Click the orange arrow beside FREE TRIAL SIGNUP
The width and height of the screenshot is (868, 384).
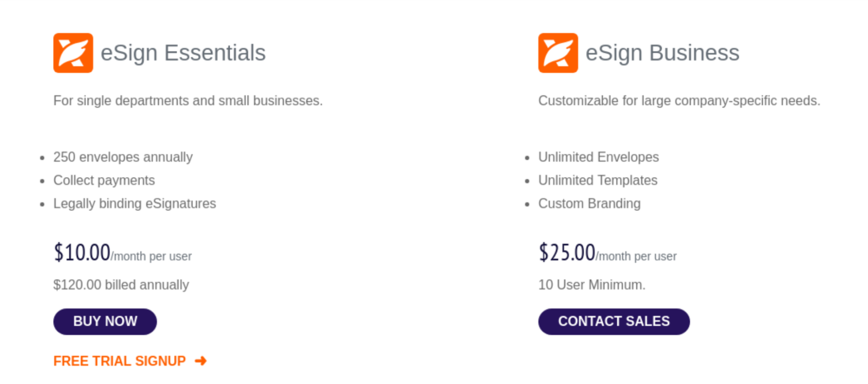[x=201, y=360]
